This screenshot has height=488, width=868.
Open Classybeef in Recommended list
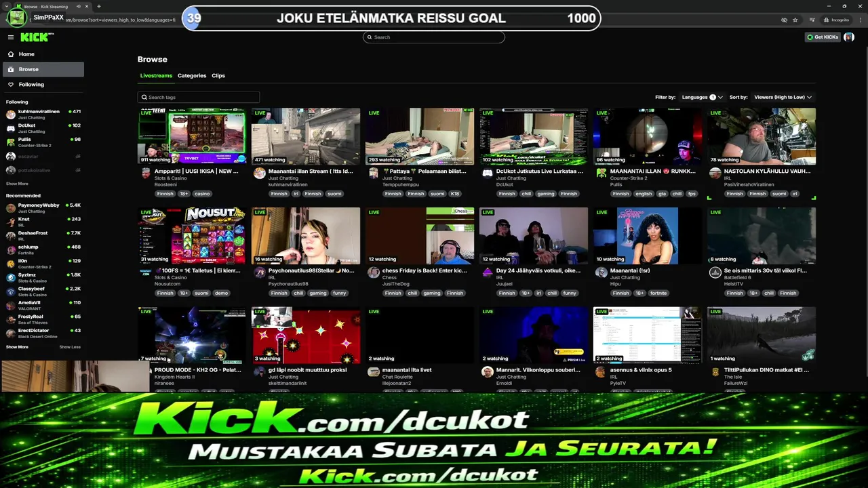pos(43,291)
